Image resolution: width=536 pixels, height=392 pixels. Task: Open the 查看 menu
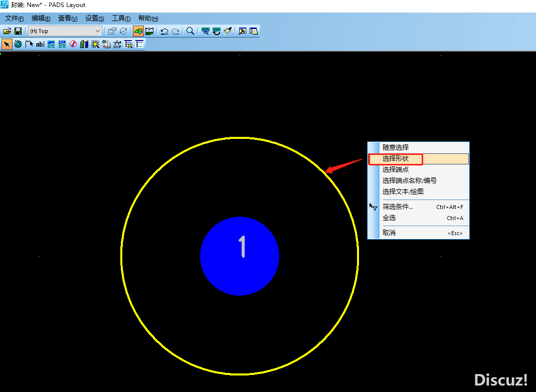68,19
